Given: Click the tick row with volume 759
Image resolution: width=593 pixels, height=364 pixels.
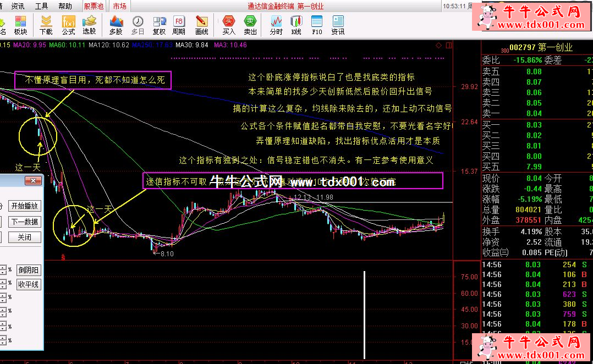Looking at the screenshot, I should coord(537,314).
